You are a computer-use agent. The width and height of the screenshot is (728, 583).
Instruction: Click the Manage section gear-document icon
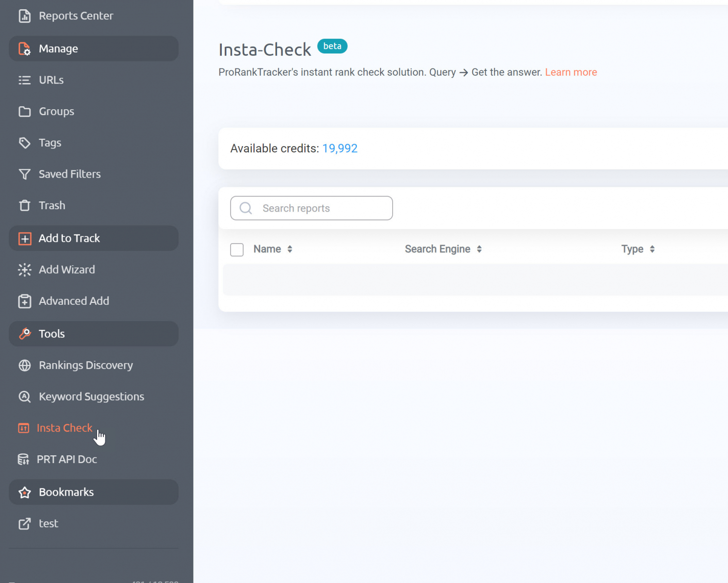click(24, 49)
